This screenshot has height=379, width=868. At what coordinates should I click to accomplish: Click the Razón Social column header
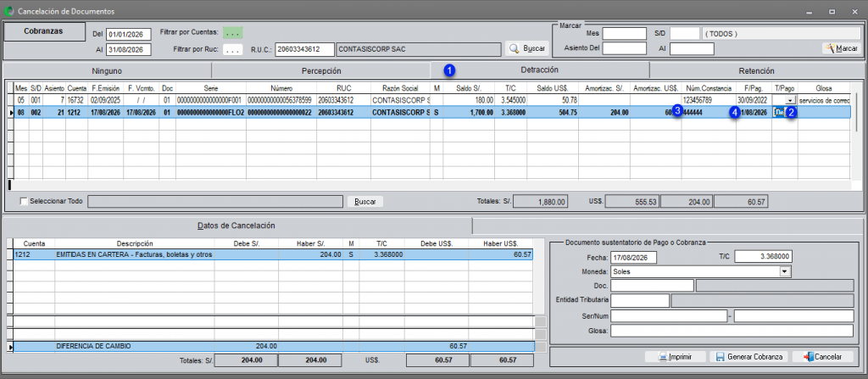[x=398, y=87]
